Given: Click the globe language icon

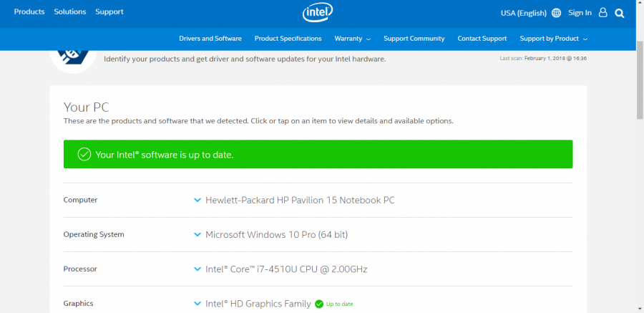Looking at the screenshot, I should tap(557, 13).
